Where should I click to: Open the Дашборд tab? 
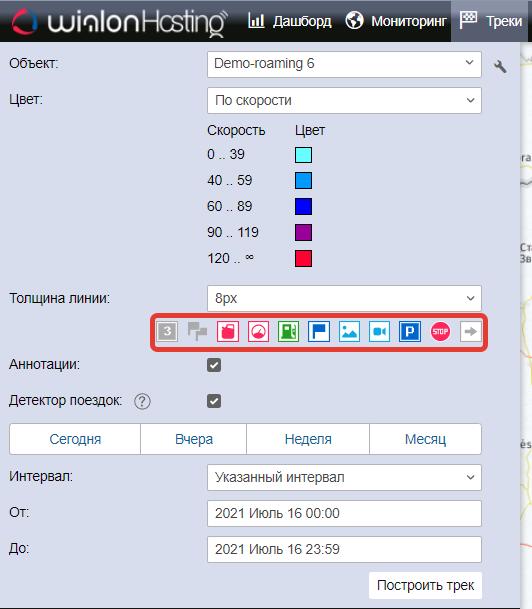pyautogui.click(x=290, y=21)
